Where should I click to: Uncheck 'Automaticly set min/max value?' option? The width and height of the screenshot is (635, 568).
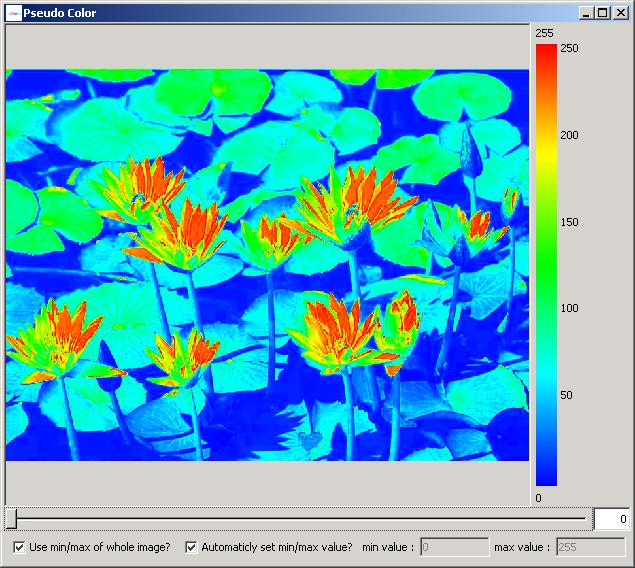click(x=192, y=547)
